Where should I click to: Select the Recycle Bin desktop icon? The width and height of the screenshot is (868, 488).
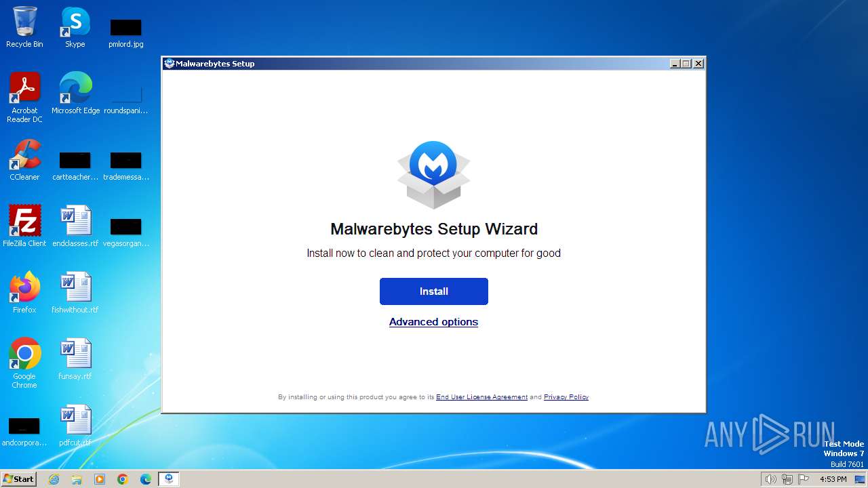coord(24,27)
